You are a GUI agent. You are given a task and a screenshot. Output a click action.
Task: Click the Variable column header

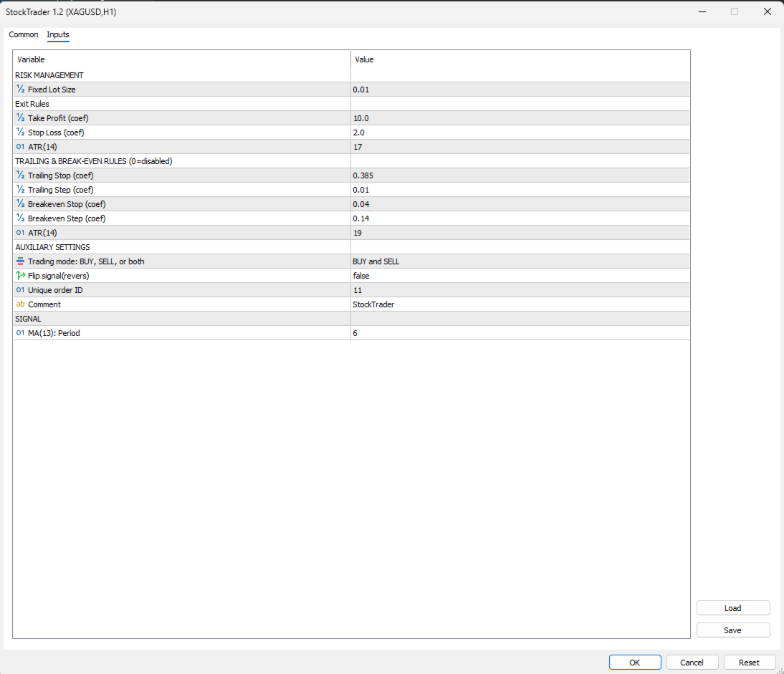coord(182,59)
